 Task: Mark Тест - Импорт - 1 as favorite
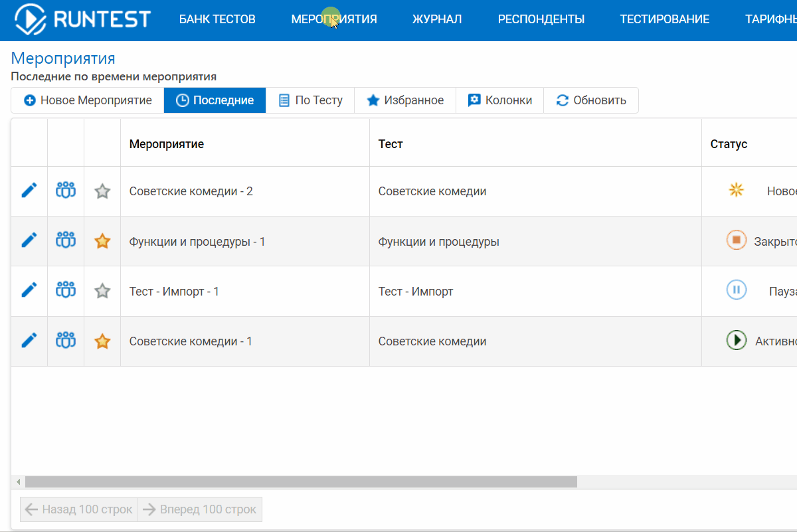pyautogui.click(x=102, y=291)
